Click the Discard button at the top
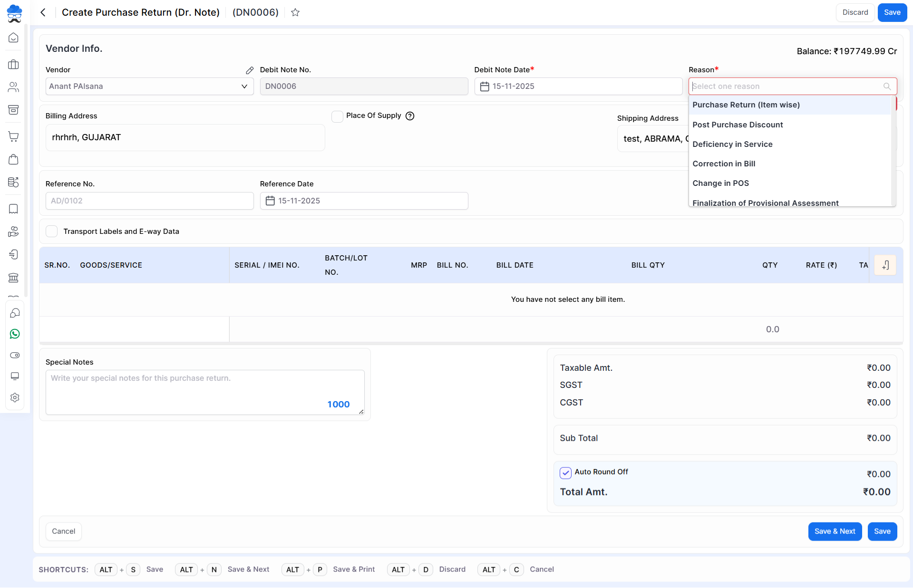913x588 pixels. tap(855, 12)
